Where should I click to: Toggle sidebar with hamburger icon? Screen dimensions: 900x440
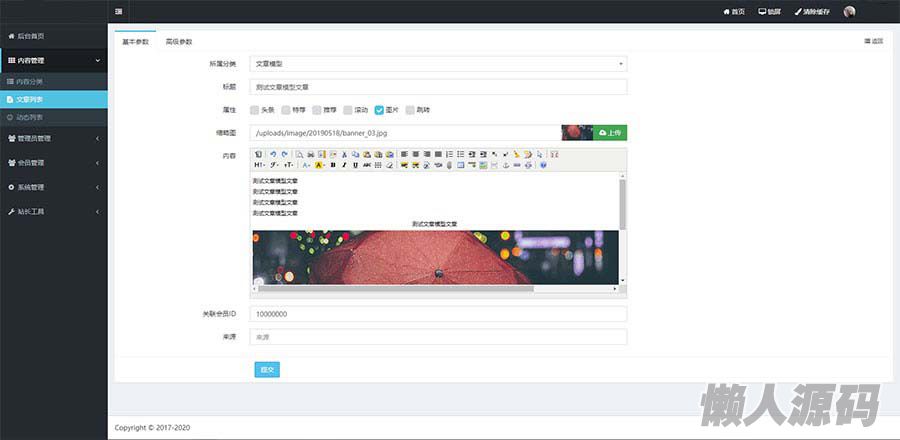118,11
